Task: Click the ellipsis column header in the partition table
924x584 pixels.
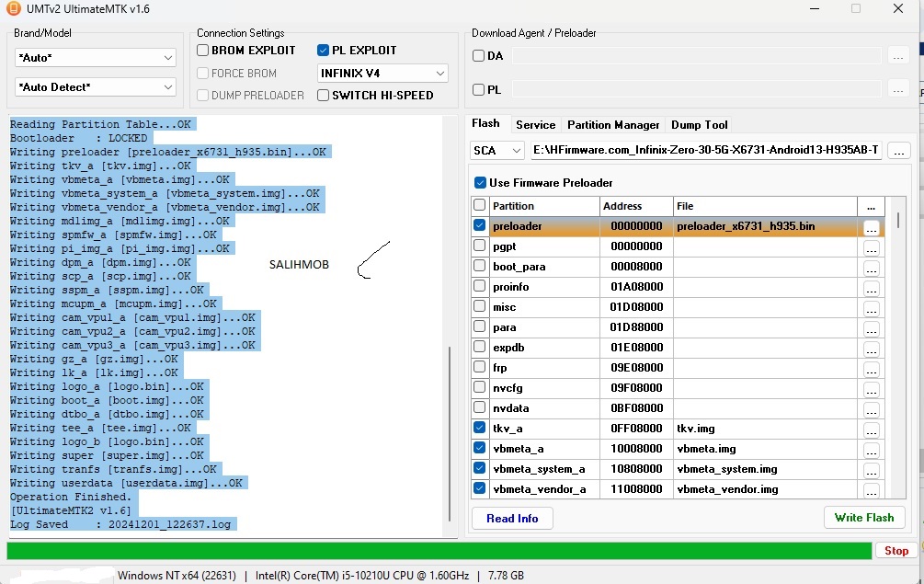Action: (x=871, y=206)
